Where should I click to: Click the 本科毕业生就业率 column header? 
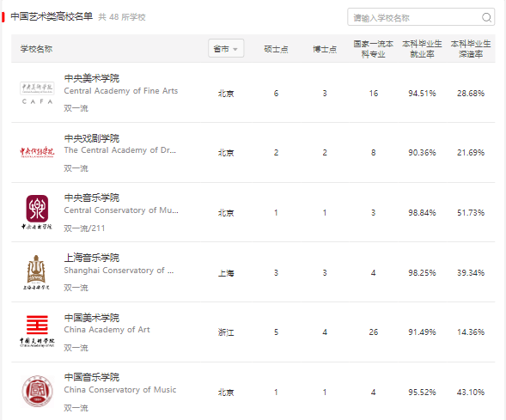click(422, 49)
